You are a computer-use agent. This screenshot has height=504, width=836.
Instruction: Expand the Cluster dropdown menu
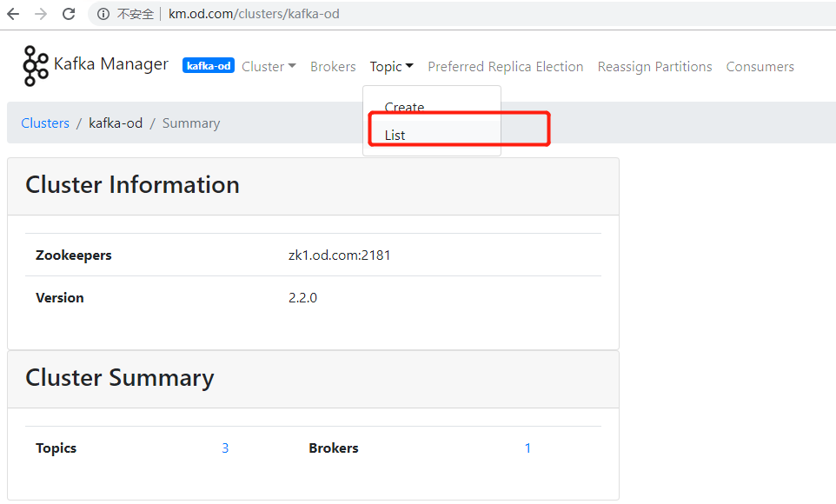269,67
